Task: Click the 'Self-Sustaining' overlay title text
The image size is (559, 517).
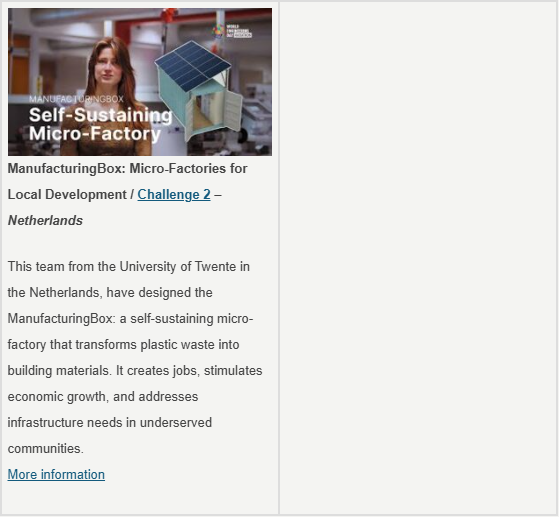Action: 101,116
